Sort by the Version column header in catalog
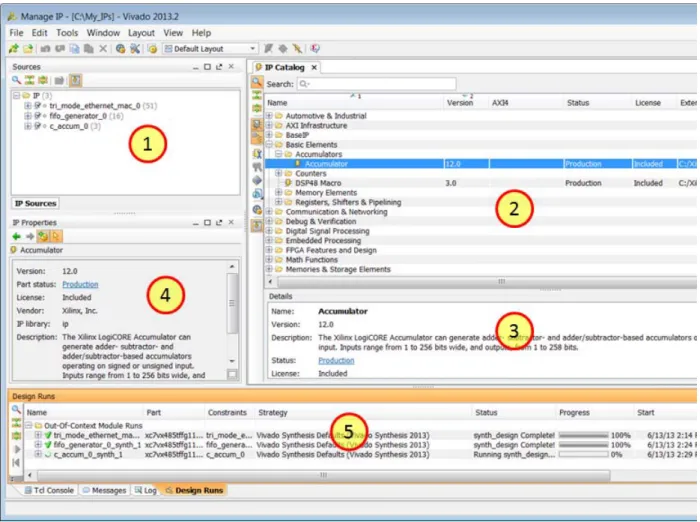The image size is (700, 522). click(460, 103)
